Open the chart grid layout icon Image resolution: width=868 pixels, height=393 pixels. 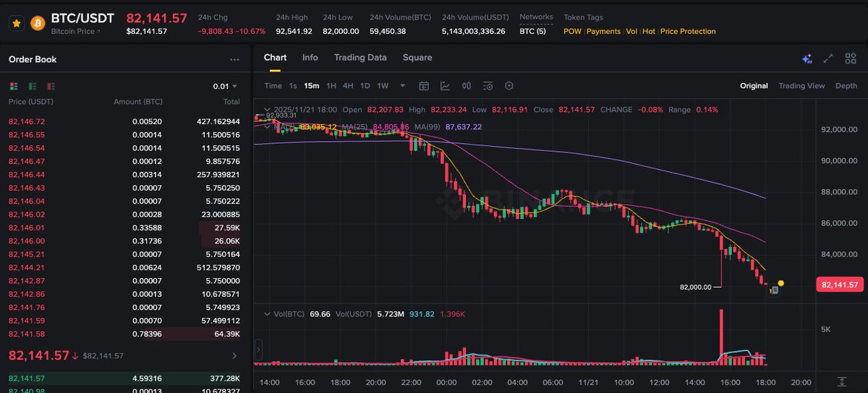click(850, 59)
